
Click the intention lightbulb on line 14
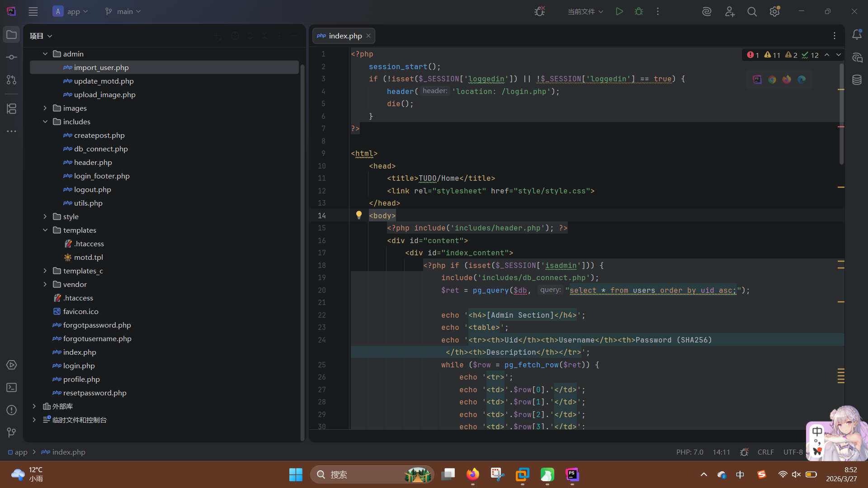(359, 215)
